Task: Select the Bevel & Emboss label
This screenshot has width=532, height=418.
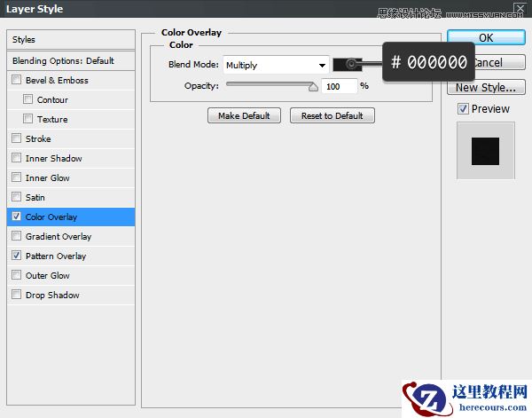Action: point(57,81)
